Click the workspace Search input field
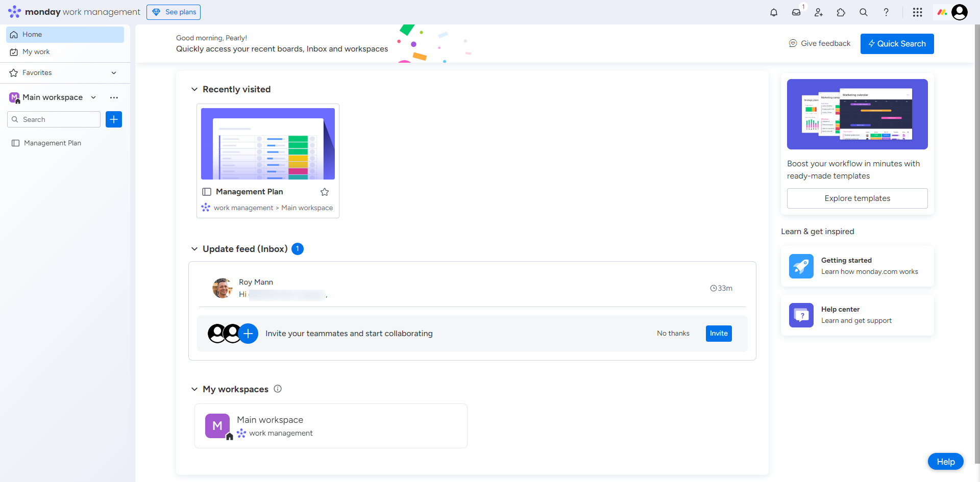980x482 pixels. 53,119
